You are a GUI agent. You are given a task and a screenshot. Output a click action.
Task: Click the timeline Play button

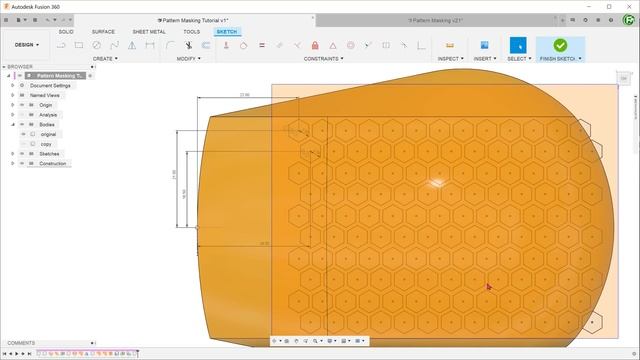pos(17,353)
